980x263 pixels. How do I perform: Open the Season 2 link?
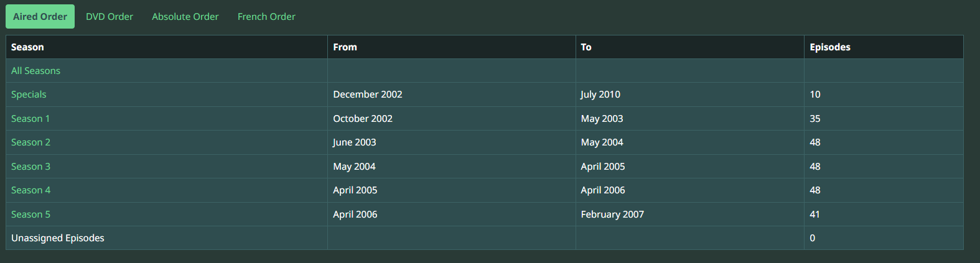tap(30, 142)
